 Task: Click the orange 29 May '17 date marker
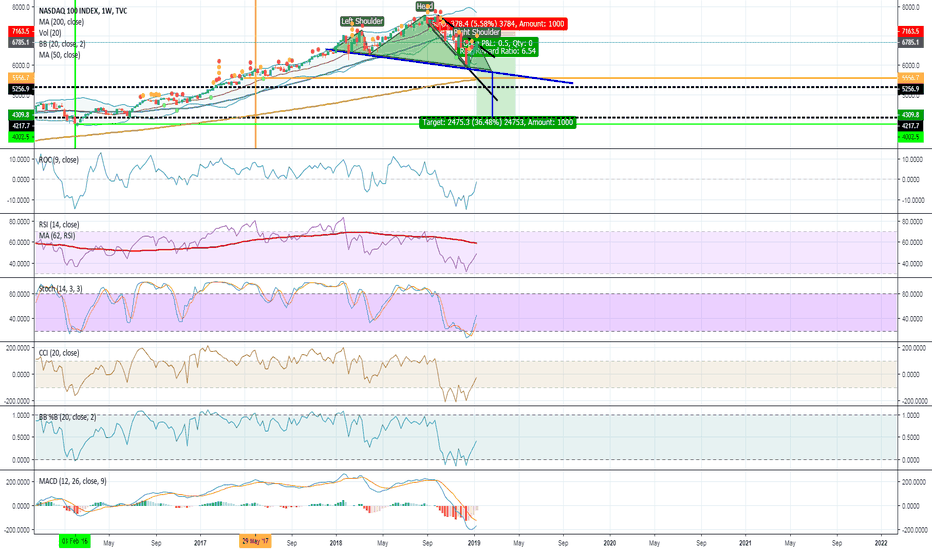(255, 541)
